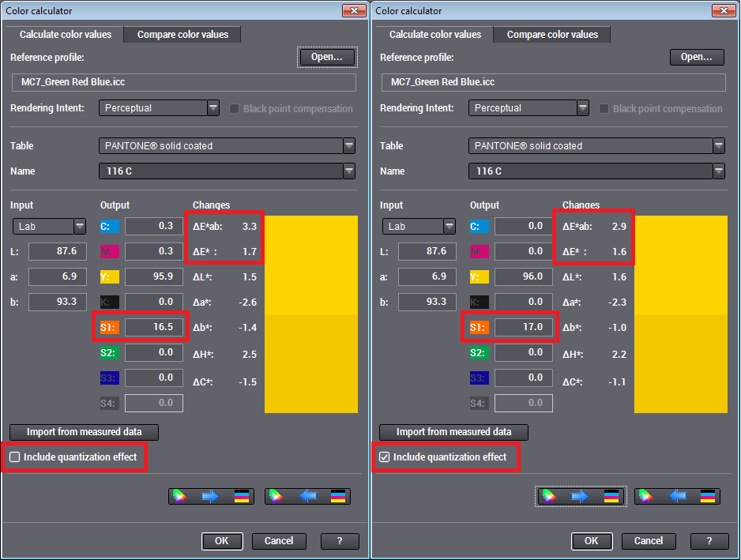Uncheck the ticked Include quantization effect checkbox
The height and width of the screenshot is (560, 741).
pyautogui.click(x=384, y=457)
